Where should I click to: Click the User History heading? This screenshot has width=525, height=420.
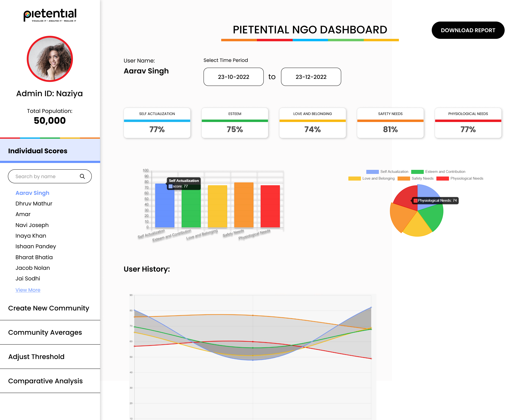pyautogui.click(x=147, y=269)
